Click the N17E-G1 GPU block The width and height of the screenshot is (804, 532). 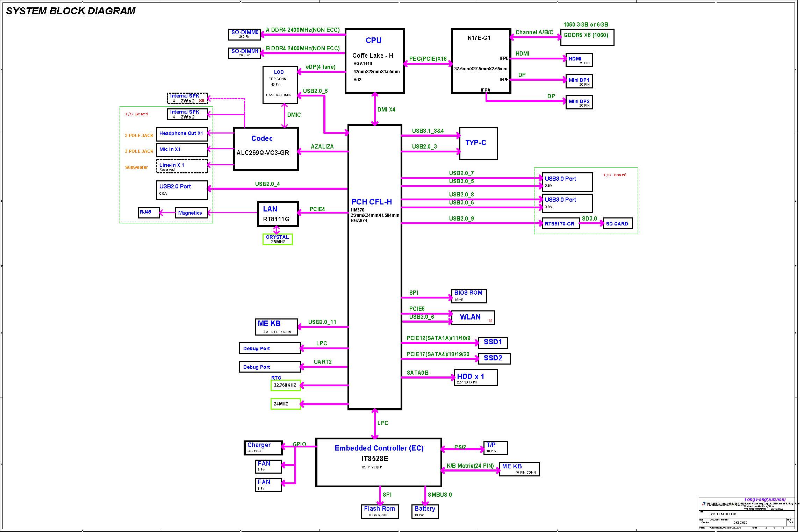point(481,61)
